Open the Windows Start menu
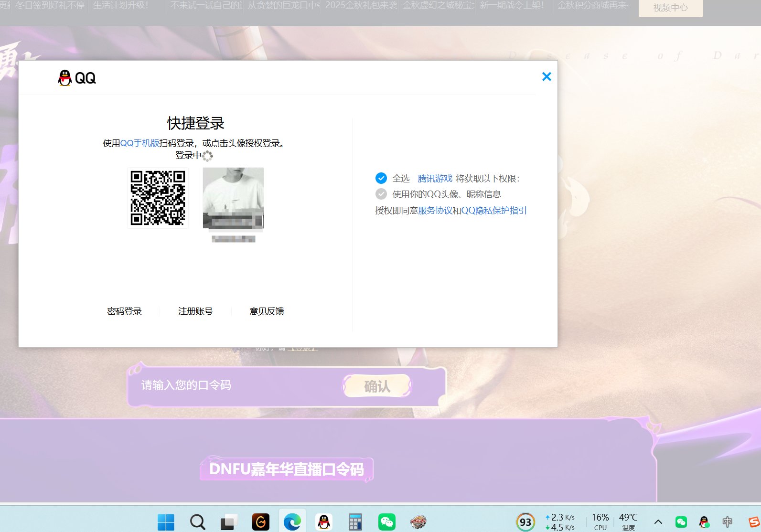 pyautogui.click(x=166, y=522)
